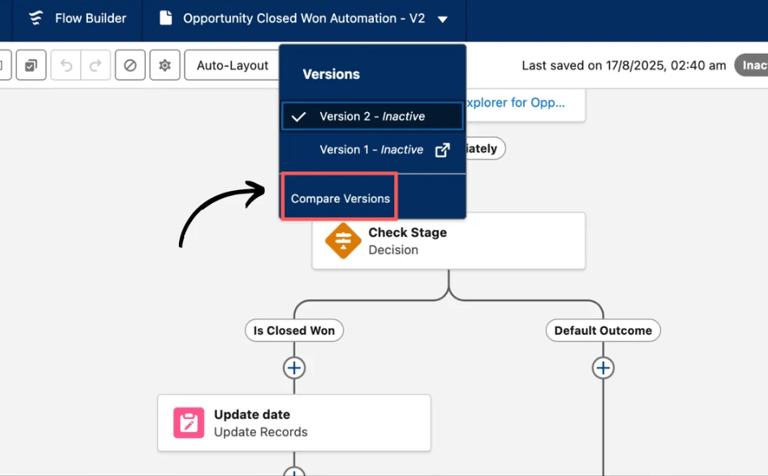Open flow settings gear icon
This screenshot has height=476, width=768.
point(165,66)
